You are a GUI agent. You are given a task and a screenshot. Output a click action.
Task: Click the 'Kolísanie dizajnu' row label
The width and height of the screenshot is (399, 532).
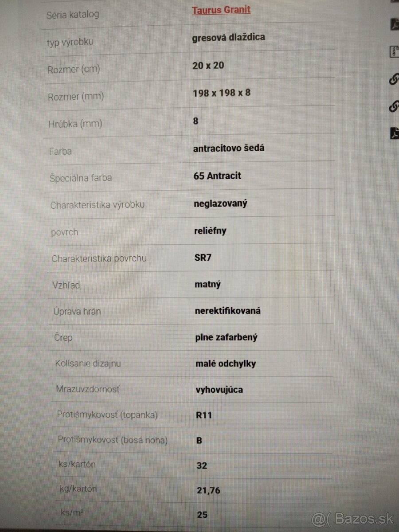[x=88, y=364]
